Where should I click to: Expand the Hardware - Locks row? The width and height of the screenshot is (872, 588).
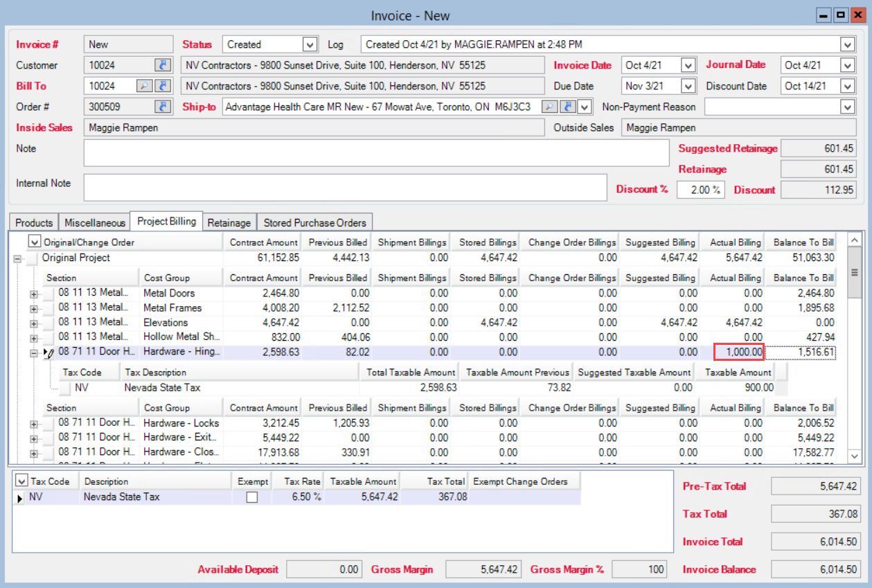(x=33, y=424)
